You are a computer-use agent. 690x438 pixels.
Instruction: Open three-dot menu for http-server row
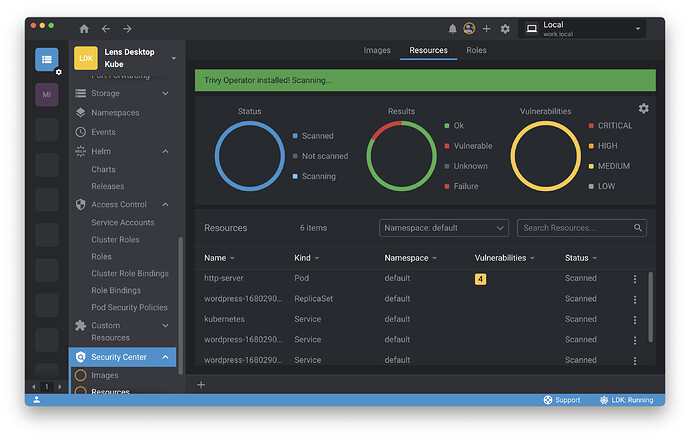coord(634,279)
